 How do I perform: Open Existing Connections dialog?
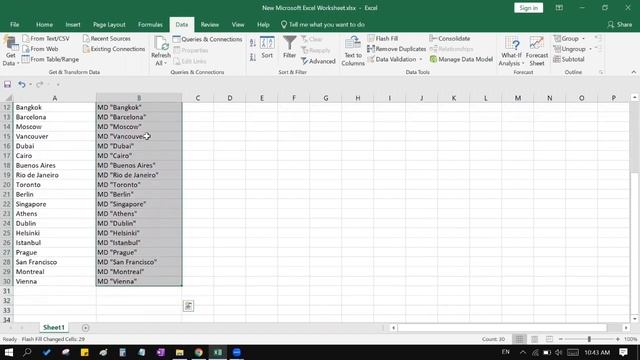pyautogui.click(x=113, y=49)
